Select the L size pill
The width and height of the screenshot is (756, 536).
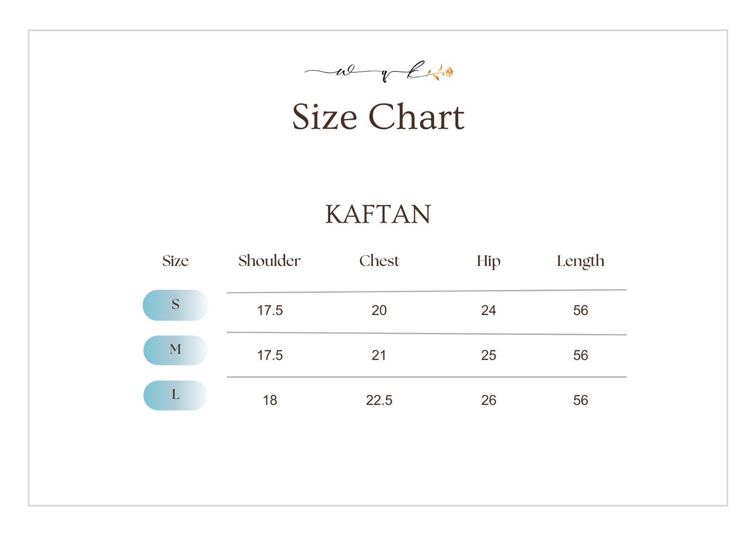pyautogui.click(x=175, y=395)
